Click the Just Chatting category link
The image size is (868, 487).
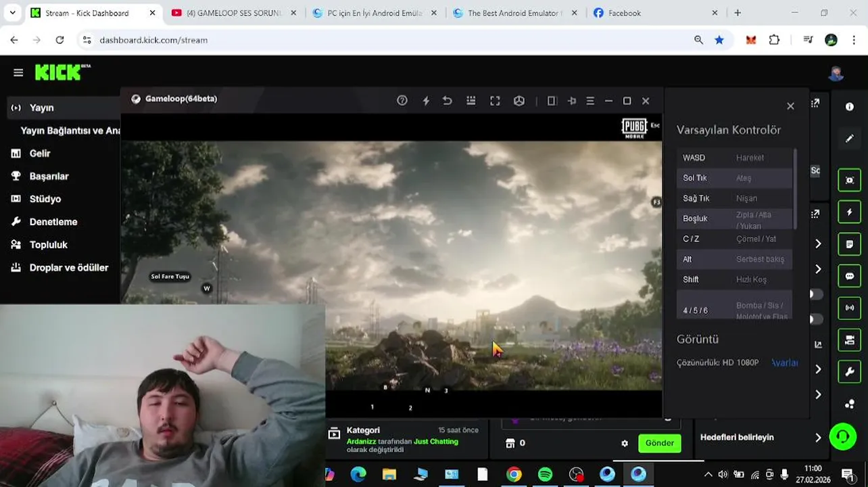click(x=436, y=442)
